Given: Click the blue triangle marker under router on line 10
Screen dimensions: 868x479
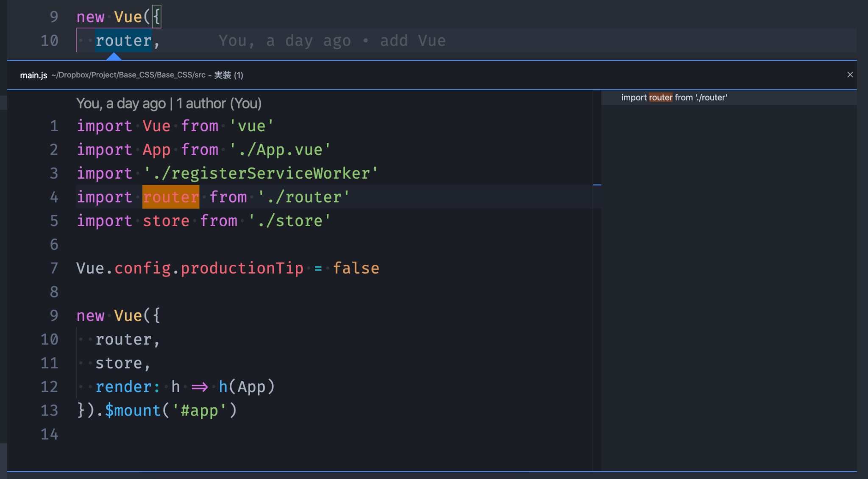Looking at the screenshot, I should pyautogui.click(x=115, y=55).
